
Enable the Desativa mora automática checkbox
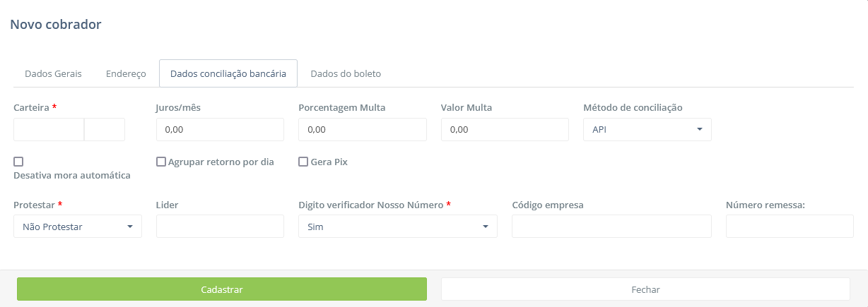18,162
